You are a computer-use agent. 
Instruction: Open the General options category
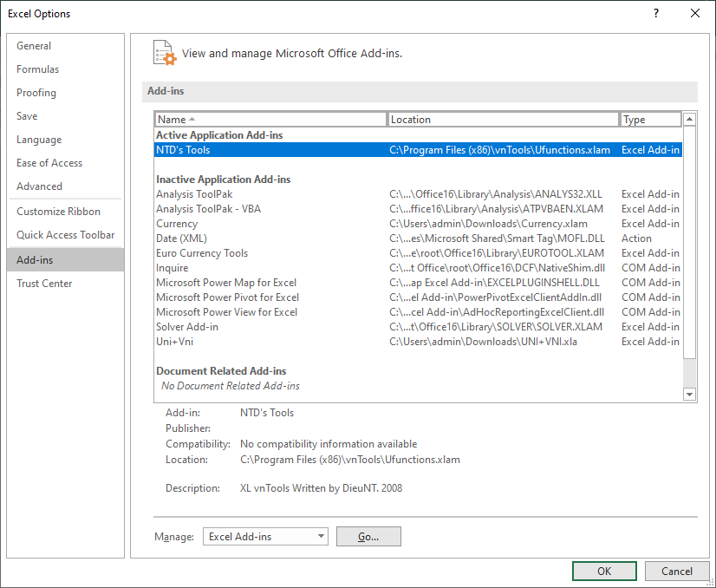click(x=34, y=46)
